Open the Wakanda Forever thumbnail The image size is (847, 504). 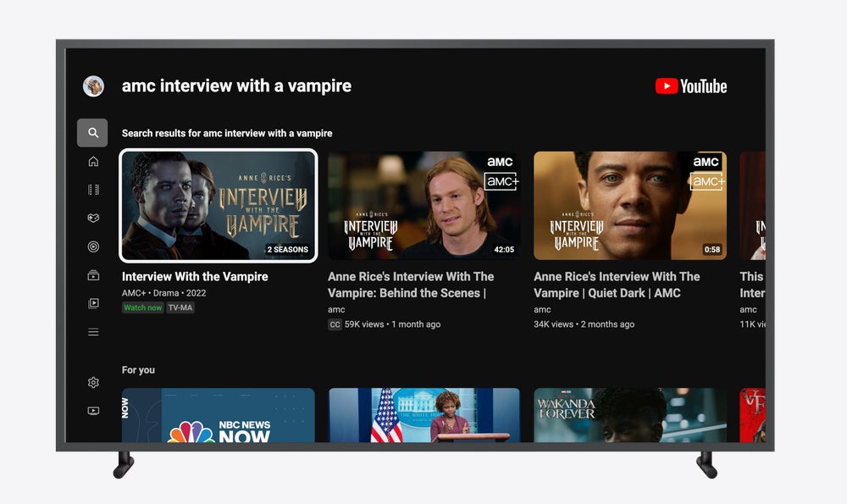(x=630, y=415)
